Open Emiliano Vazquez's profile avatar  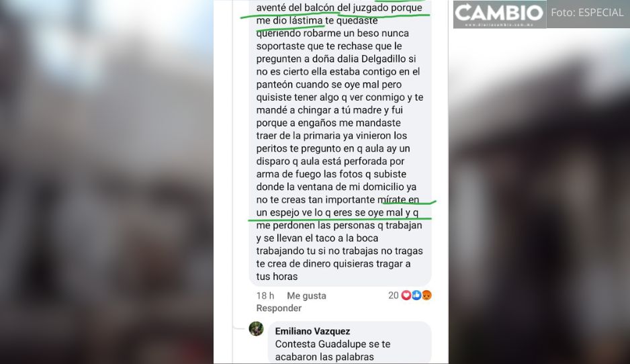[x=256, y=328]
